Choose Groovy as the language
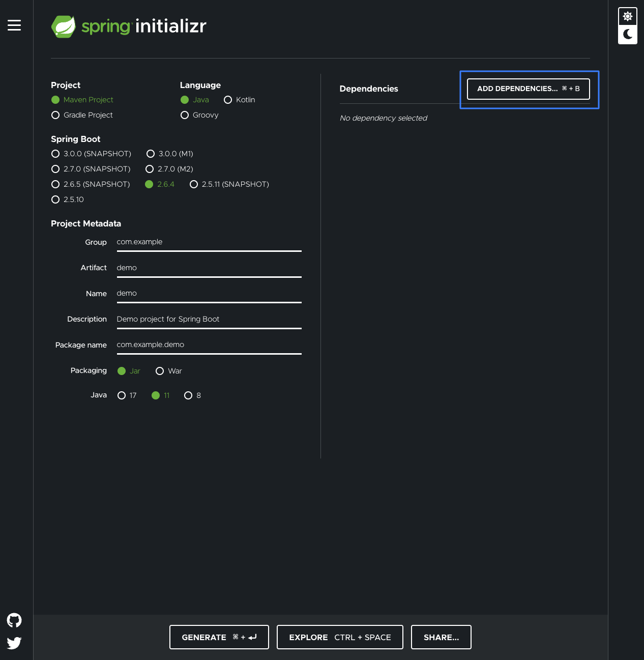This screenshot has height=660, width=644. click(x=199, y=115)
